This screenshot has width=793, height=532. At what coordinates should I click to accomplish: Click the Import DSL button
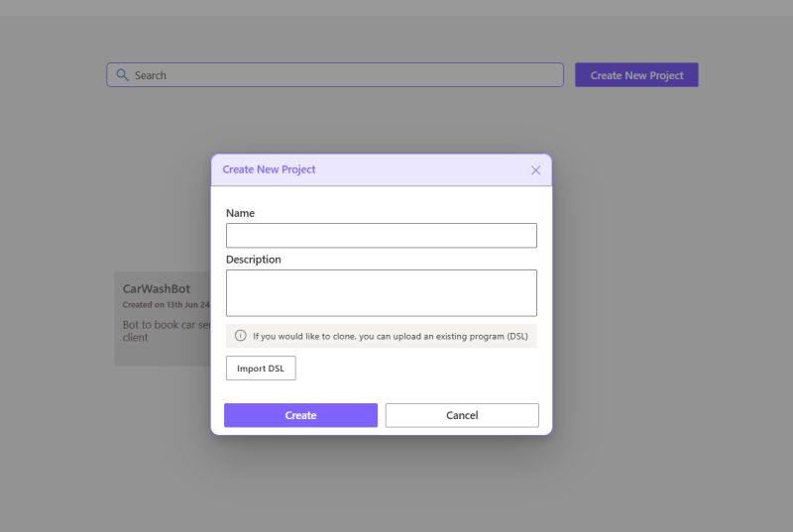click(261, 369)
